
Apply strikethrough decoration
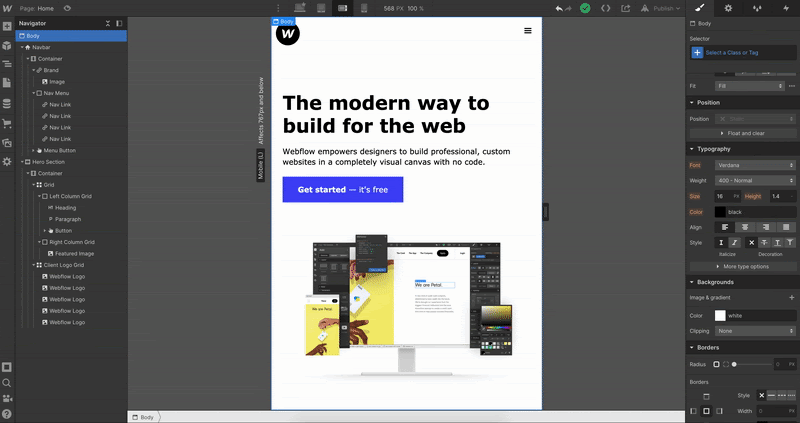764,243
